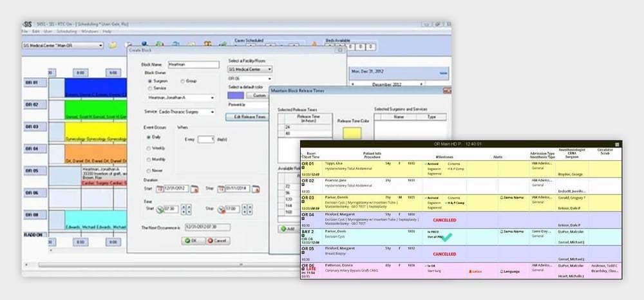The width and height of the screenshot is (644, 300).
Task: Click the blue OR 01 schedule block
Action: pyautogui.click(x=96, y=88)
